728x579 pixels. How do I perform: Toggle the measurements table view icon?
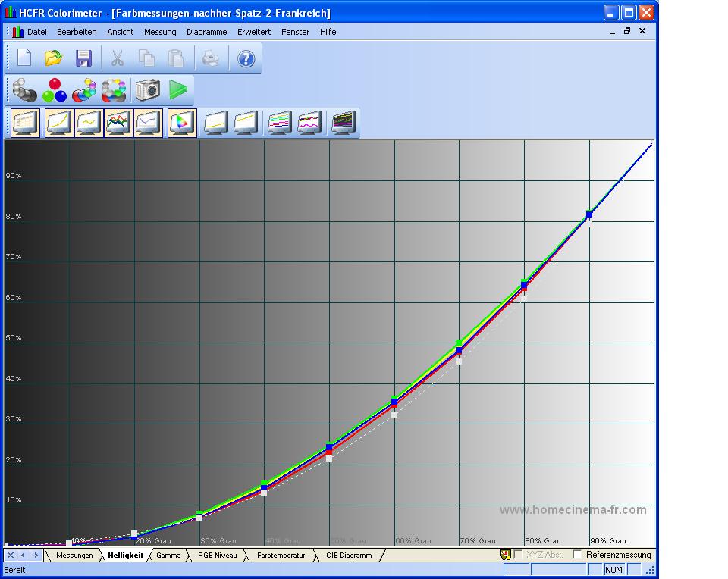pyautogui.click(x=25, y=123)
